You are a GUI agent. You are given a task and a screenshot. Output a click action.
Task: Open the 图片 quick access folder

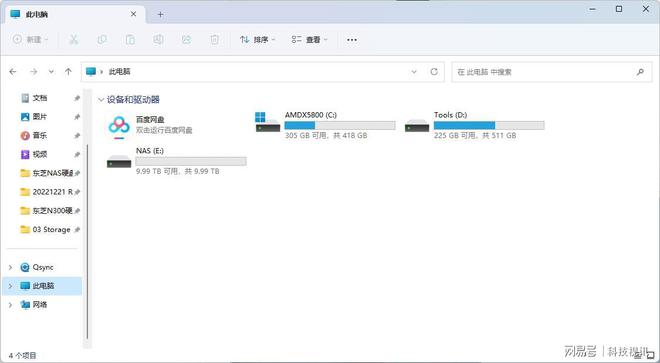coord(40,117)
